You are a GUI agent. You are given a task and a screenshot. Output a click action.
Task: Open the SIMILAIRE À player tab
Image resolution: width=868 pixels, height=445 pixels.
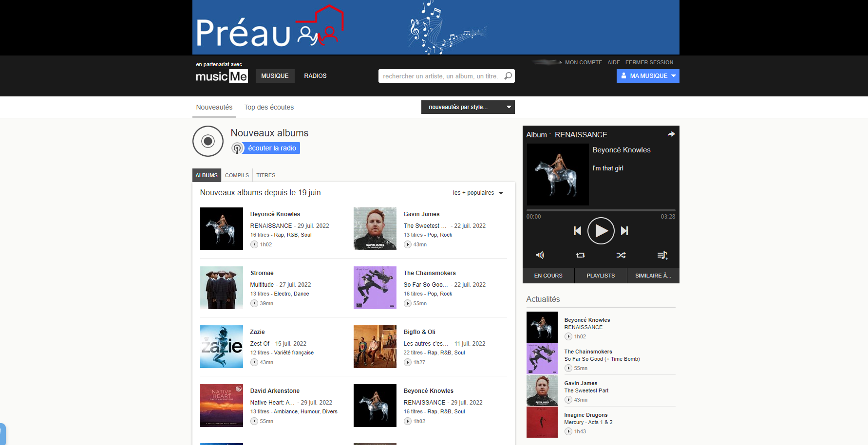pyautogui.click(x=653, y=276)
